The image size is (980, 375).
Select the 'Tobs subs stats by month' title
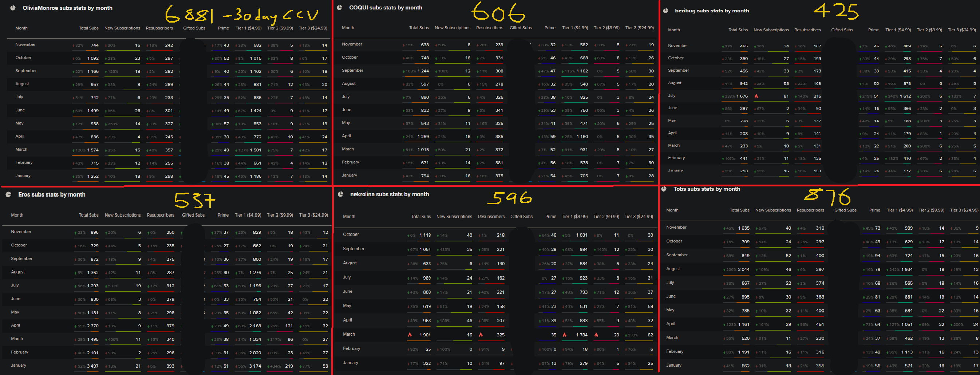pos(707,189)
